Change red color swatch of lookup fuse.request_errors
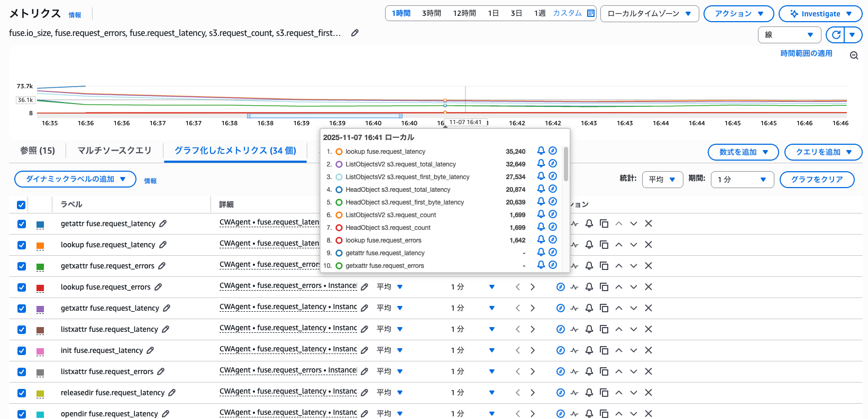The height and width of the screenshot is (419, 868). (40, 288)
